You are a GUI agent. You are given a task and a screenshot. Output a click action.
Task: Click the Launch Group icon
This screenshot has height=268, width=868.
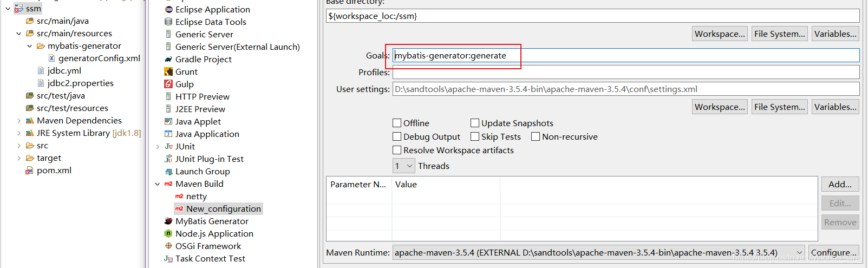(168, 172)
